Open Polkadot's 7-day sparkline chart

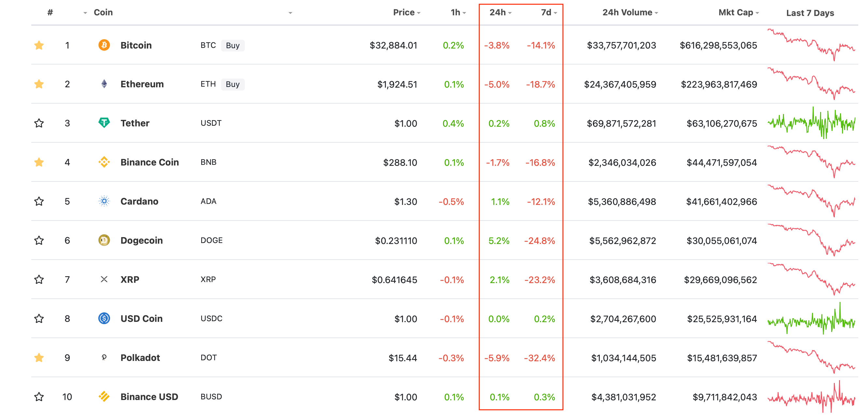tap(811, 357)
